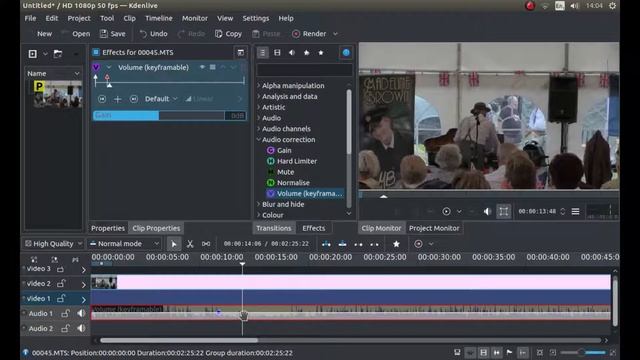This screenshot has height=360, width=640.
Task: Mute Audio 1 track
Action: click(81, 313)
